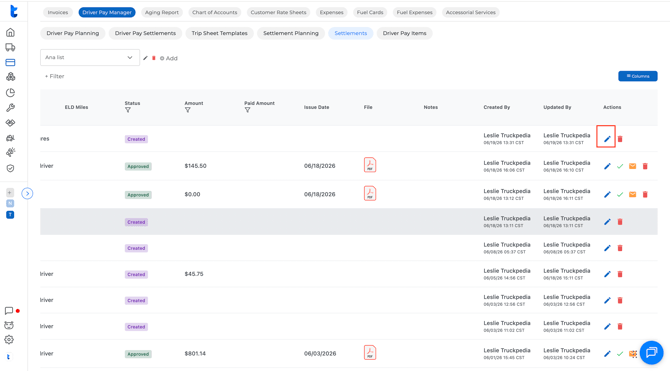Edit the $801.14 approved settlement
The height and width of the screenshot is (371, 670).
(607, 354)
